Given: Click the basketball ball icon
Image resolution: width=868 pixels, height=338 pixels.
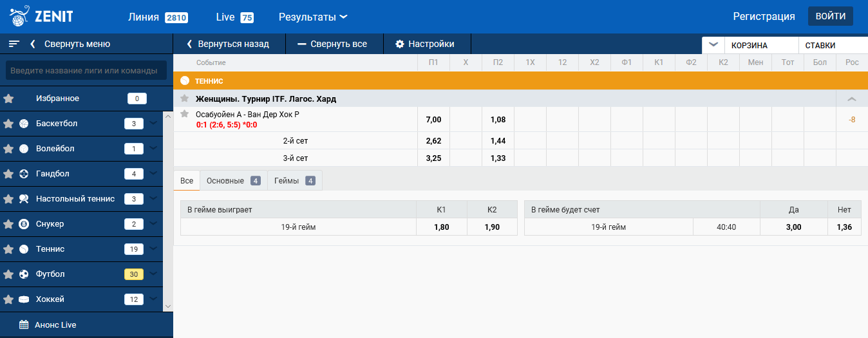Looking at the screenshot, I should (24, 124).
